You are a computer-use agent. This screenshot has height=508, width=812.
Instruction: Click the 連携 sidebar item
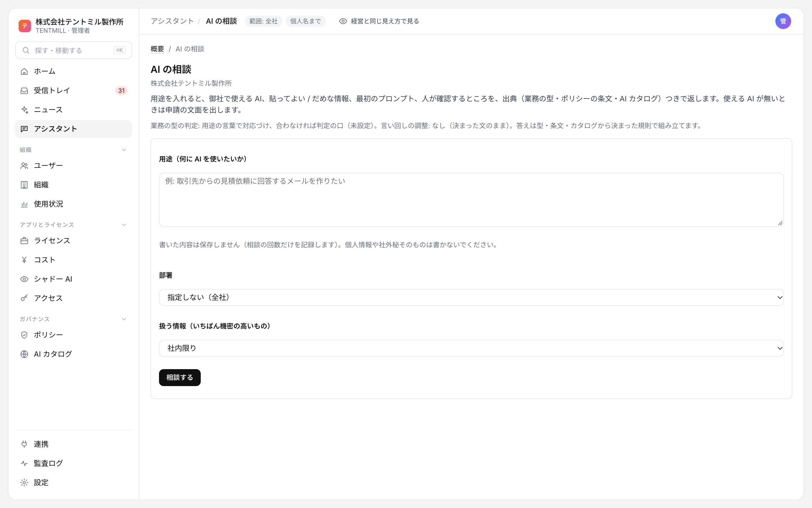[x=74, y=444]
